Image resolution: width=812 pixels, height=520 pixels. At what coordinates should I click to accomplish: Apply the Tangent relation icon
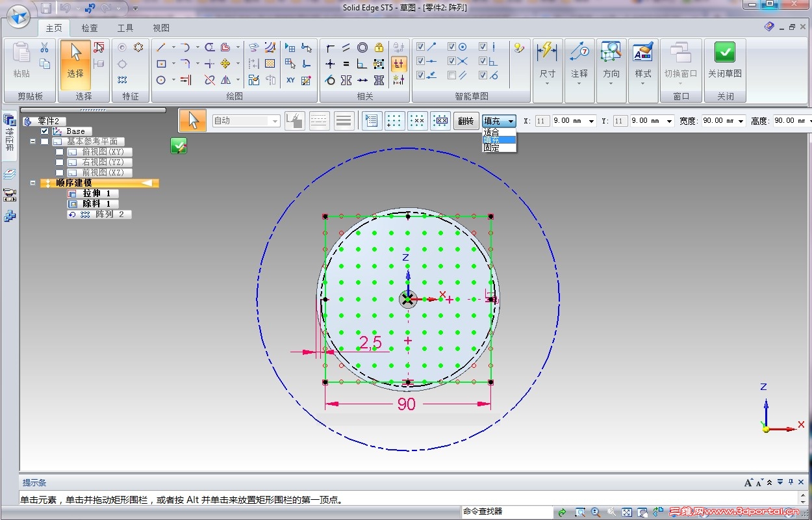click(330, 80)
